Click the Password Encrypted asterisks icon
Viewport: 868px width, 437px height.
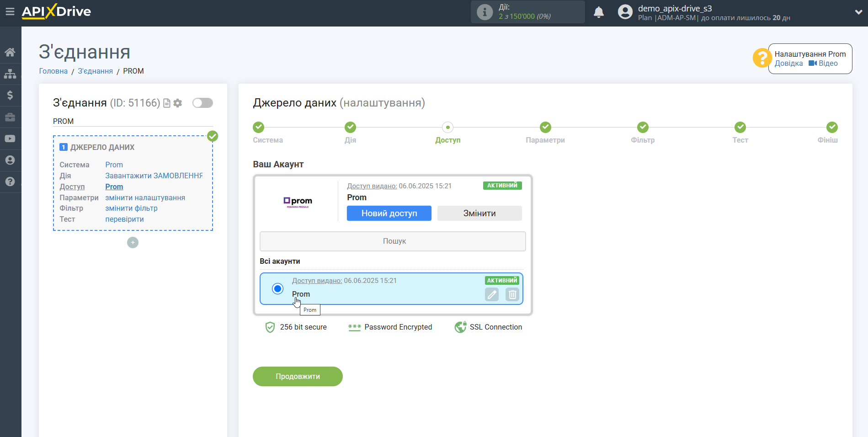pyautogui.click(x=355, y=327)
